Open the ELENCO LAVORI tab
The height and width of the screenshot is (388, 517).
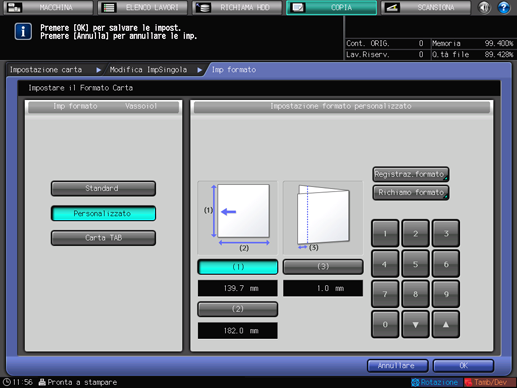tap(143, 7)
